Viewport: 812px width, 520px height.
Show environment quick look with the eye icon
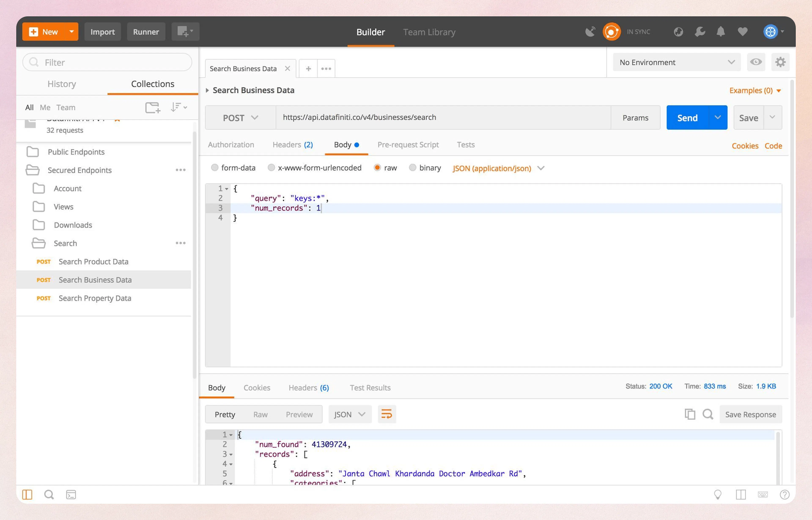[x=756, y=62]
